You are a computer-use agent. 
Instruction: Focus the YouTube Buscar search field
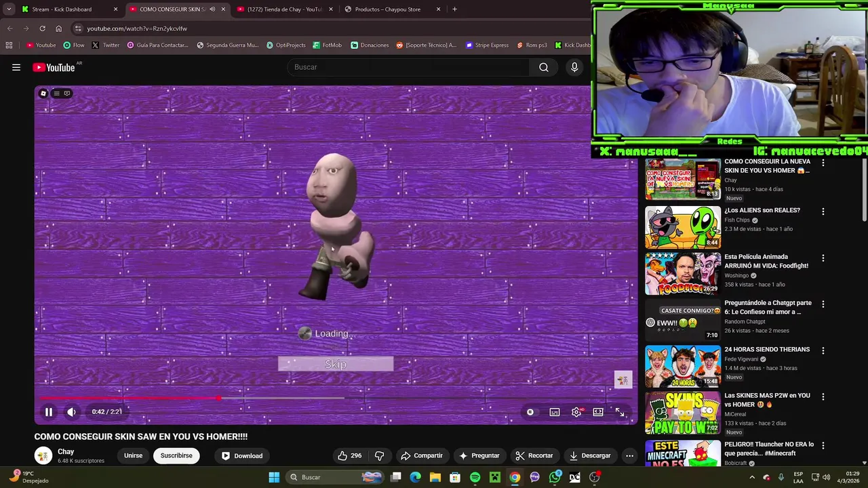[x=408, y=67]
